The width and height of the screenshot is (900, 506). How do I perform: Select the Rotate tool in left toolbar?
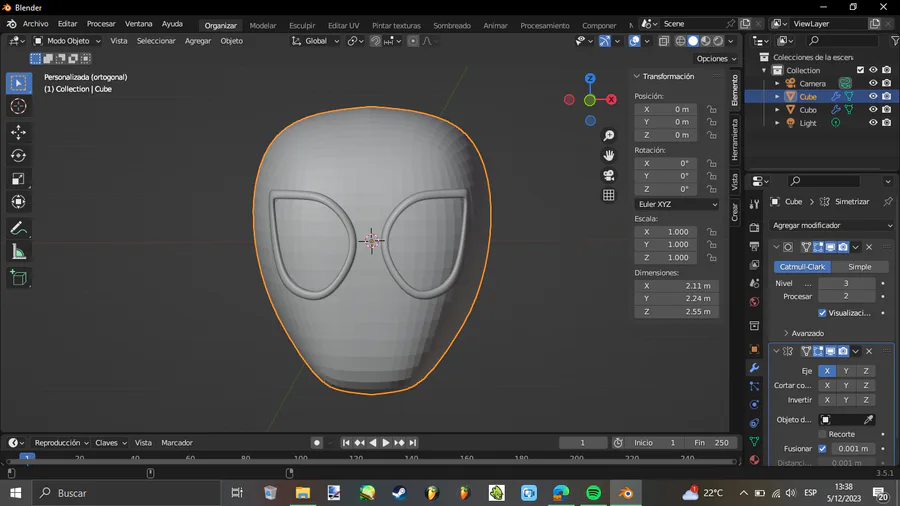click(x=18, y=155)
